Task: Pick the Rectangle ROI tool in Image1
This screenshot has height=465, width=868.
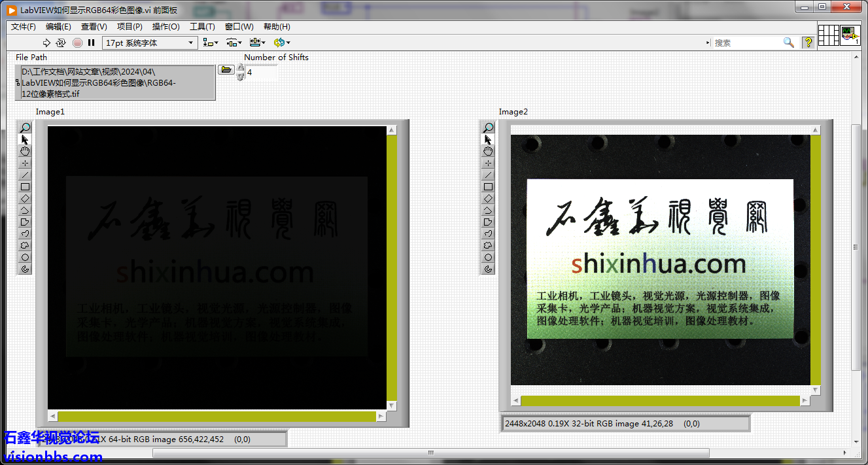Action: click(x=26, y=186)
